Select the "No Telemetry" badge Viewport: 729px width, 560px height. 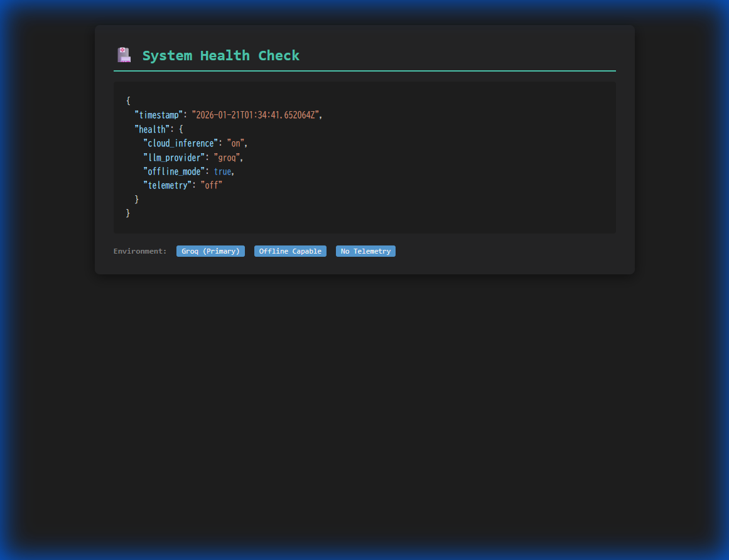click(365, 250)
